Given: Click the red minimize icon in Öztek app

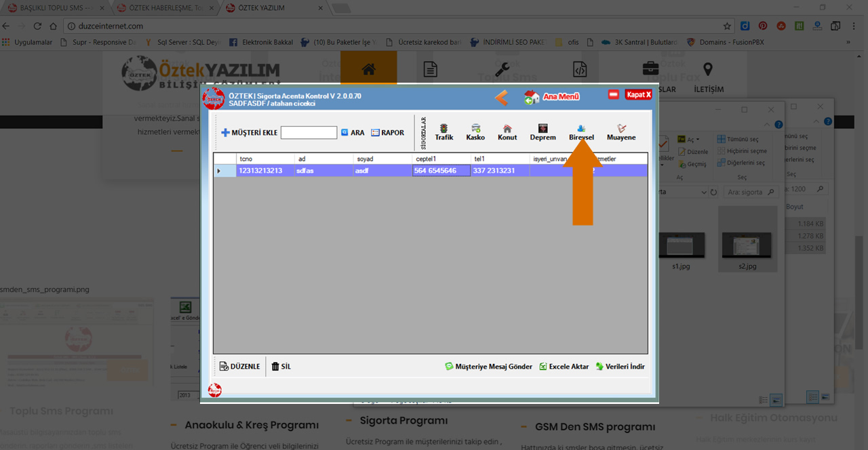Looking at the screenshot, I should click(614, 95).
